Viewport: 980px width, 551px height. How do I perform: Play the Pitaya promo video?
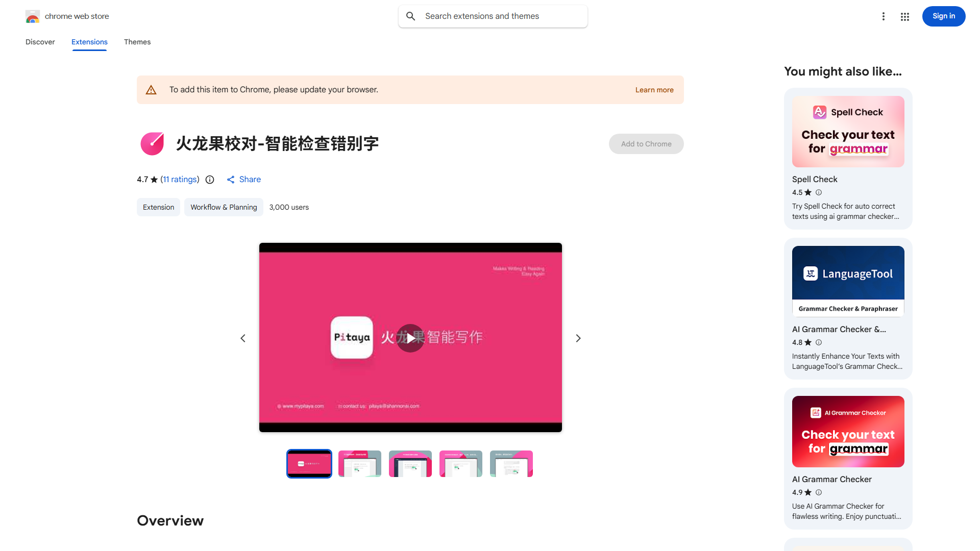[410, 338]
